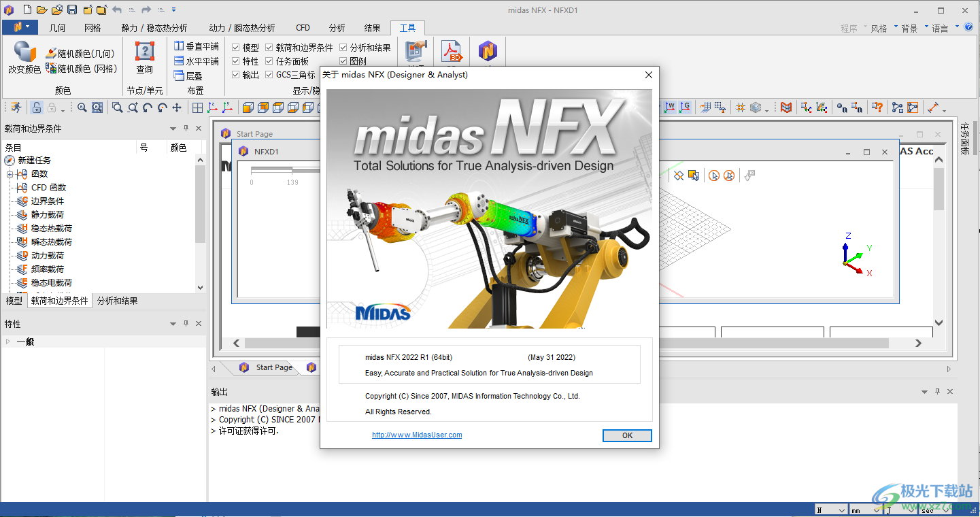
Task: Select 垂直平铺 vertical tile layout
Action: point(196,46)
